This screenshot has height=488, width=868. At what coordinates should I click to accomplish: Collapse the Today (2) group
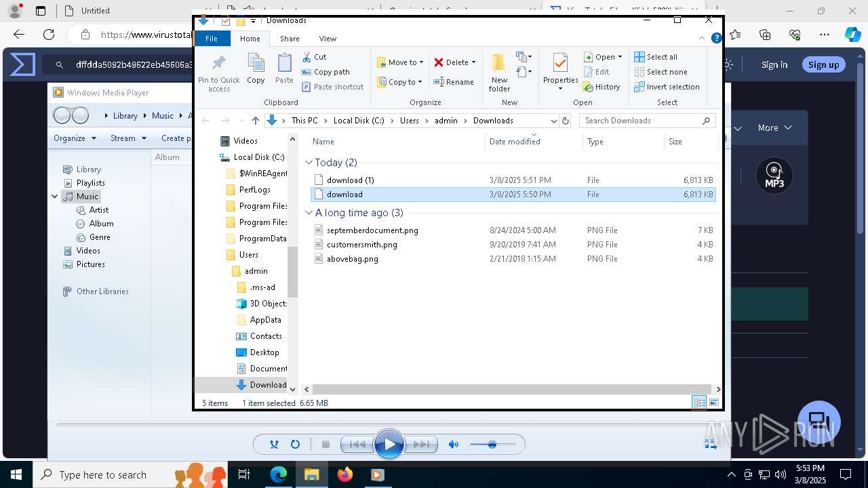[x=309, y=163]
